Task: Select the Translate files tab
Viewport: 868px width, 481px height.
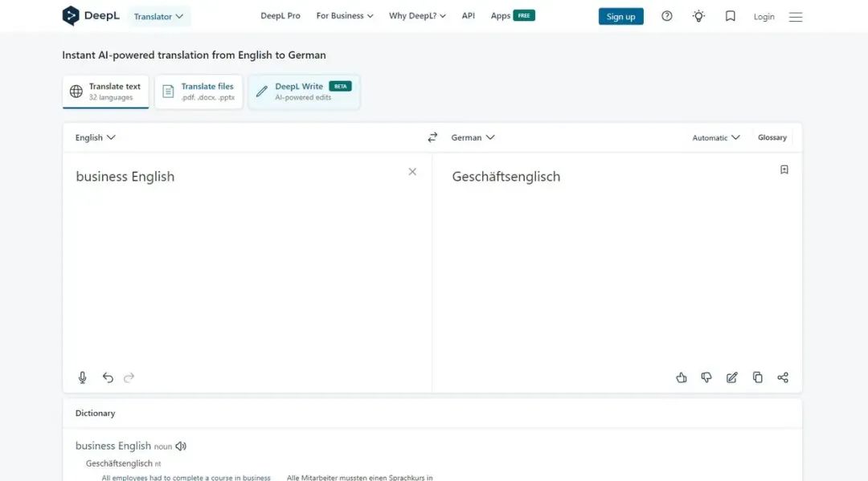Action: [199, 92]
